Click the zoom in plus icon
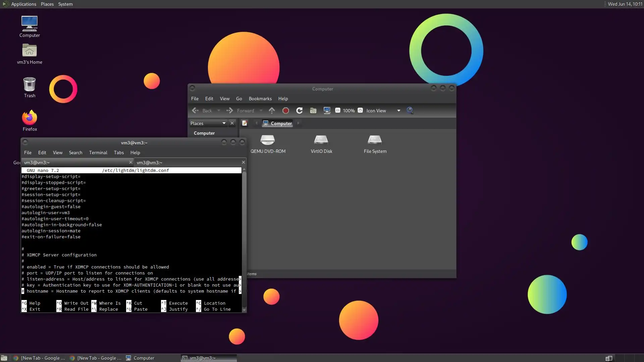644x362 pixels. point(360,111)
